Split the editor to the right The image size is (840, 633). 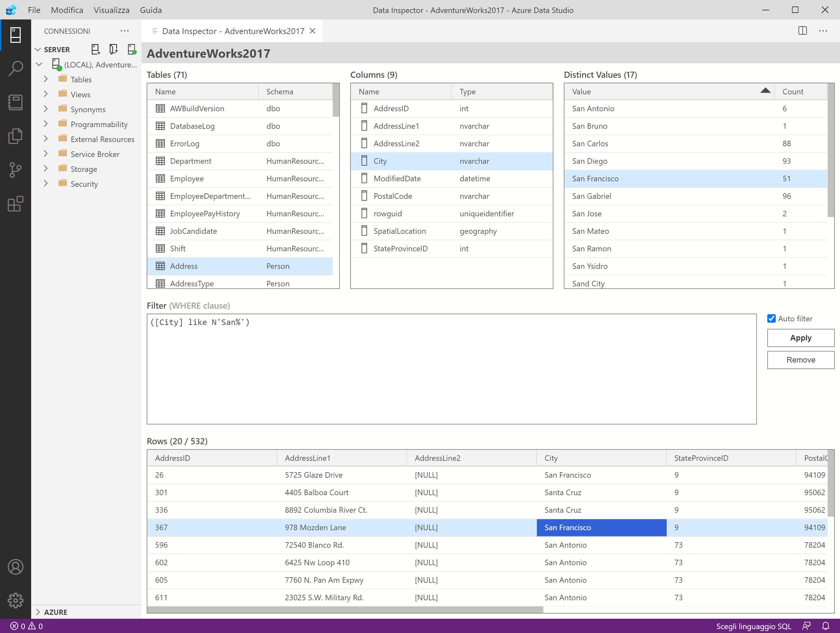[802, 31]
